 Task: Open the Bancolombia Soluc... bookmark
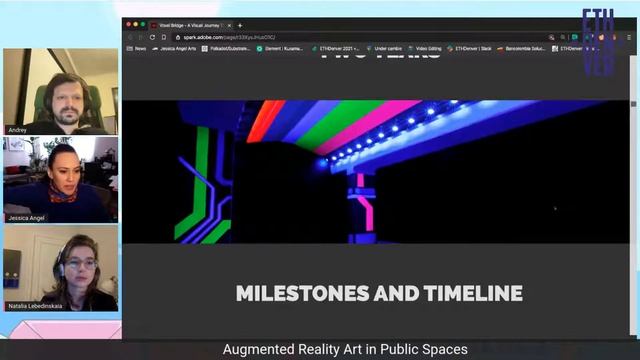[522, 49]
